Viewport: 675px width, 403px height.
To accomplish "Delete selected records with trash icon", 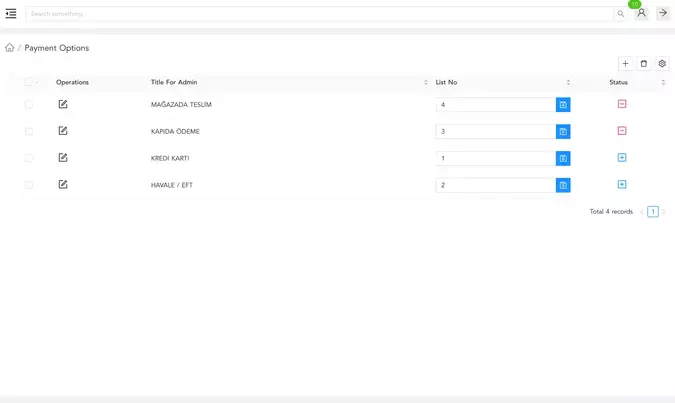I will click(644, 64).
